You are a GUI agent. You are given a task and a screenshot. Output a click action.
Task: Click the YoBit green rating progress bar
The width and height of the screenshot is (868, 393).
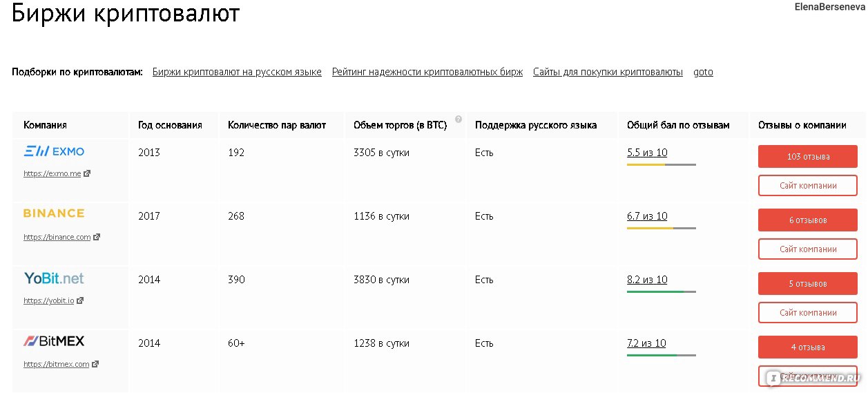click(x=661, y=292)
